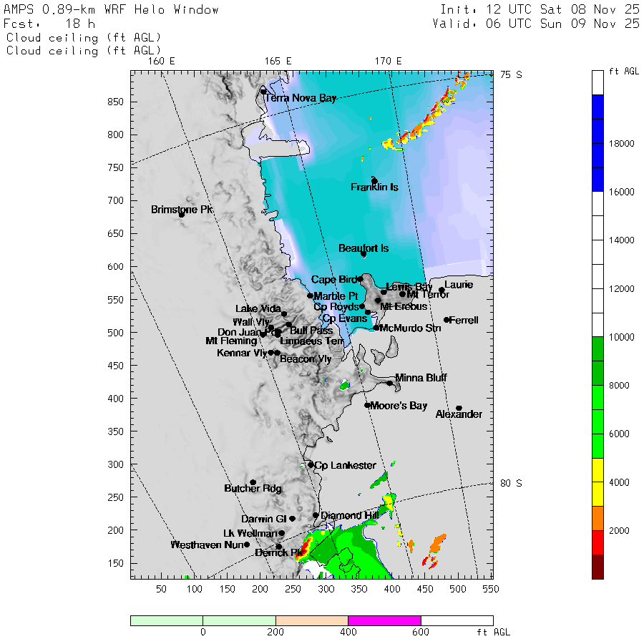This screenshot has width=644, height=644.
Task: Click the white segment right of 600
Action: 457,620
